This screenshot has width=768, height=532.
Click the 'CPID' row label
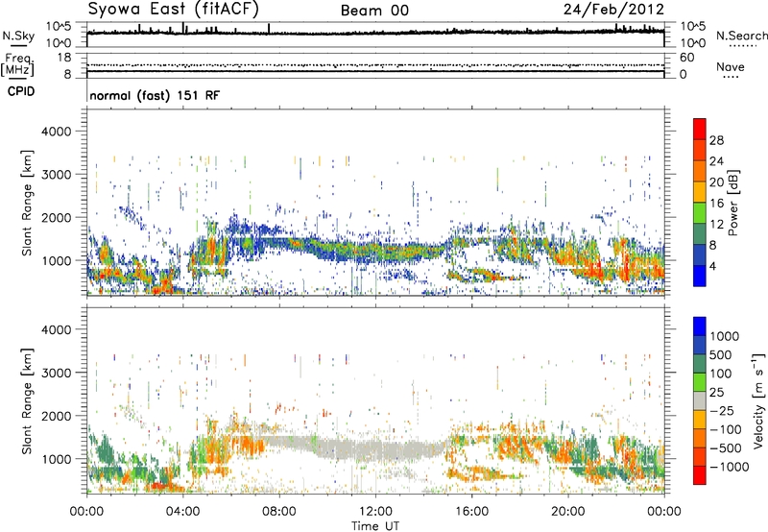tap(21, 91)
